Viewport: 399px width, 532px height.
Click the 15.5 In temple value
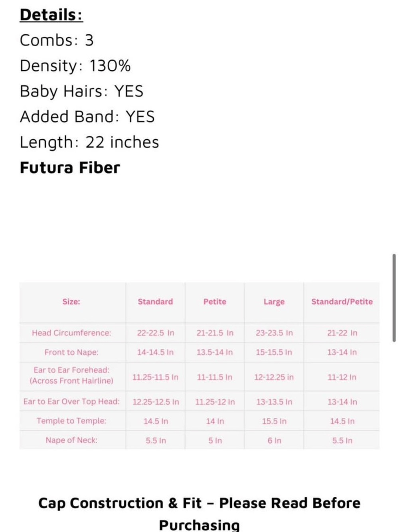274,421
